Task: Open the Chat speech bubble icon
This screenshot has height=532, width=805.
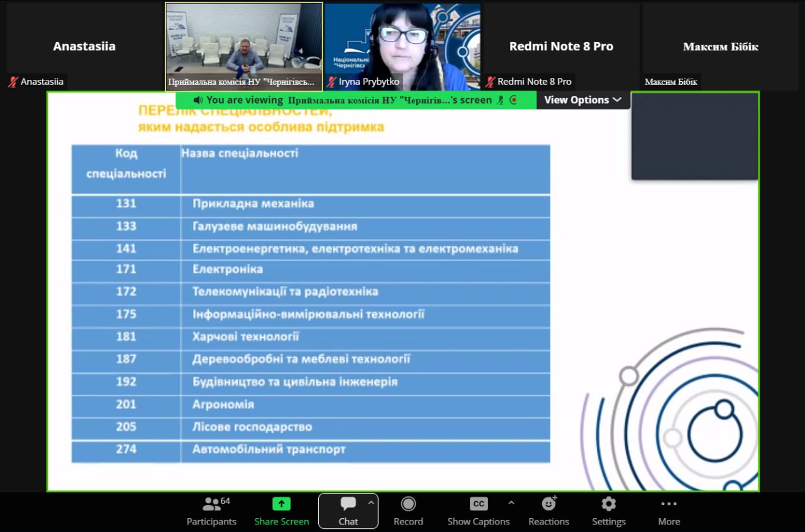Action: [348, 504]
